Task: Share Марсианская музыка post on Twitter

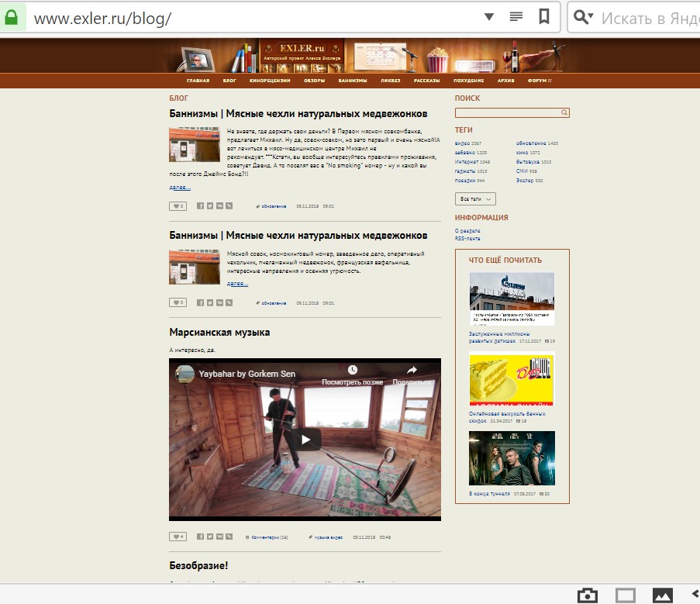Action: pos(210,537)
